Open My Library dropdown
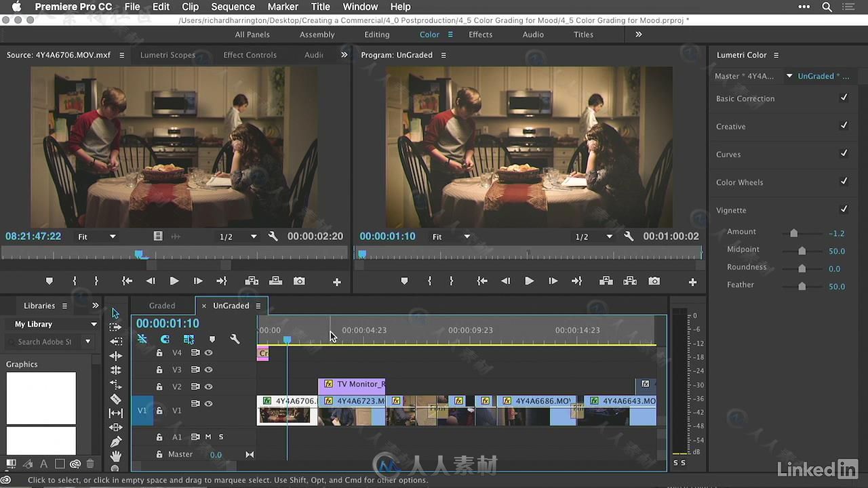The height and width of the screenshot is (488, 868). coord(56,324)
